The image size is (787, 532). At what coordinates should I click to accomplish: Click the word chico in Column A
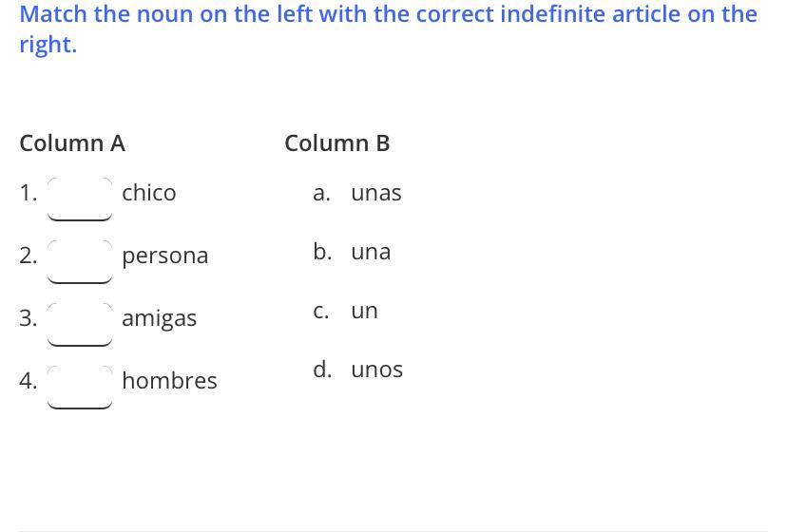pyautogui.click(x=148, y=193)
